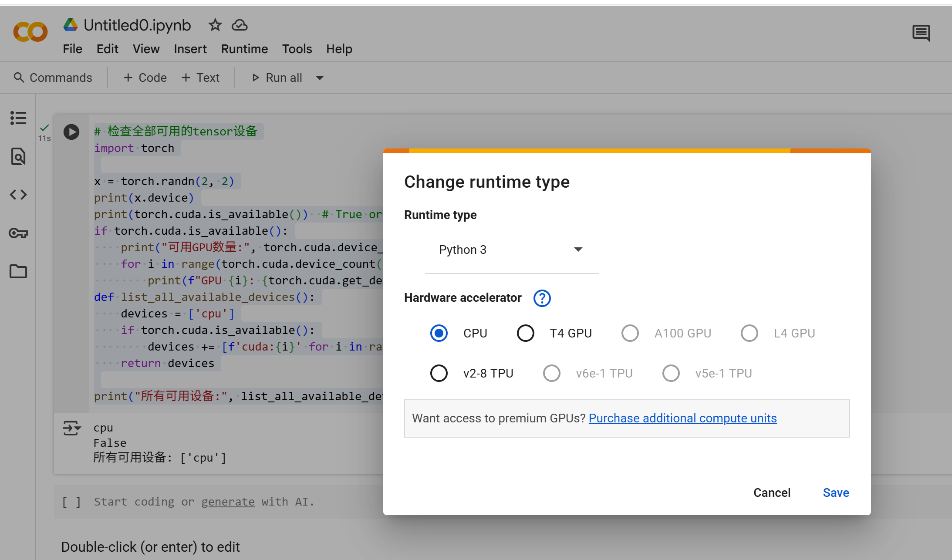The width and height of the screenshot is (952, 560).
Task: Open the Secrets key sidebar icon
Action: 18,233
